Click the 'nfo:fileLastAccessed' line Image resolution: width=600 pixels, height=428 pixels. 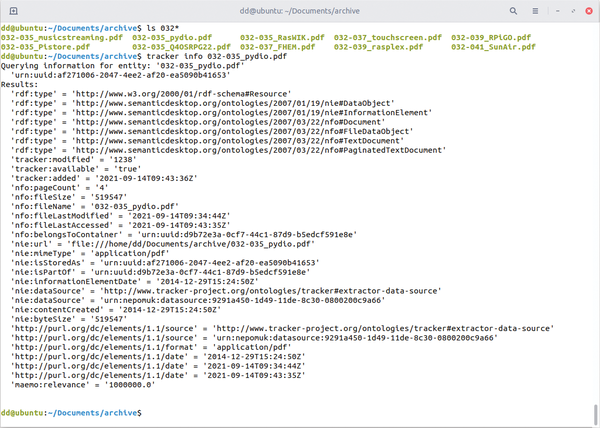click(x=120, y=225)
